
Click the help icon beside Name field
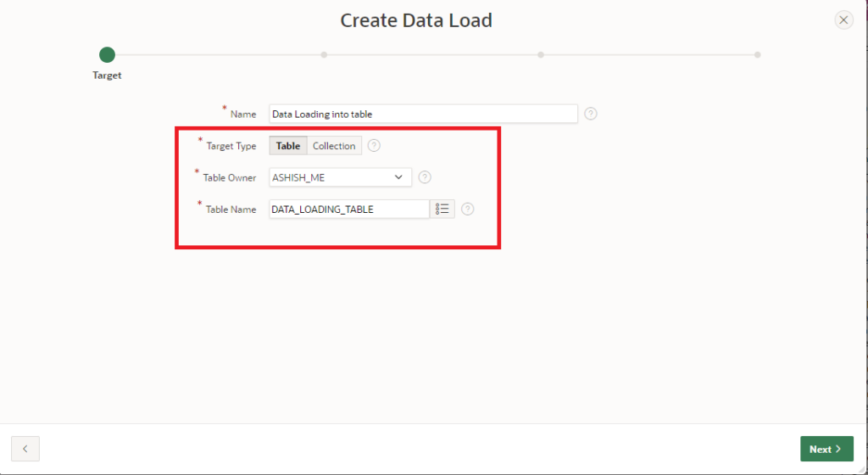point(591,114)
